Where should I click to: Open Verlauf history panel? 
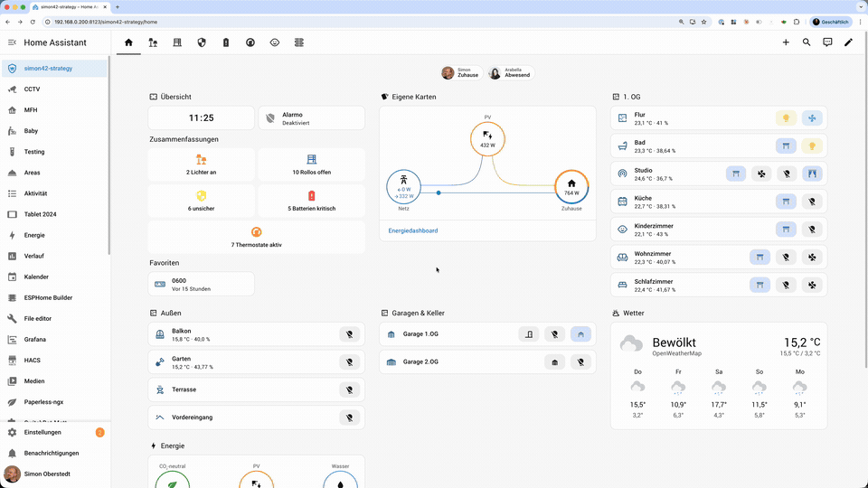click(x=54, y=256)
